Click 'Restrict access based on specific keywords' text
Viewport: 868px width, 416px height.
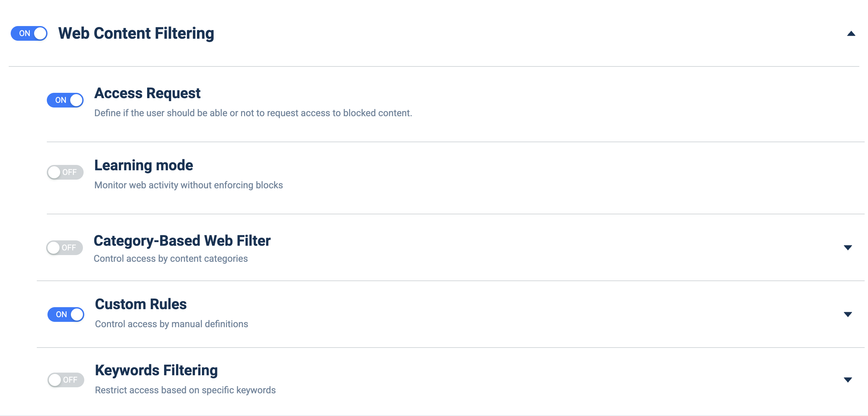pos(185,390)
